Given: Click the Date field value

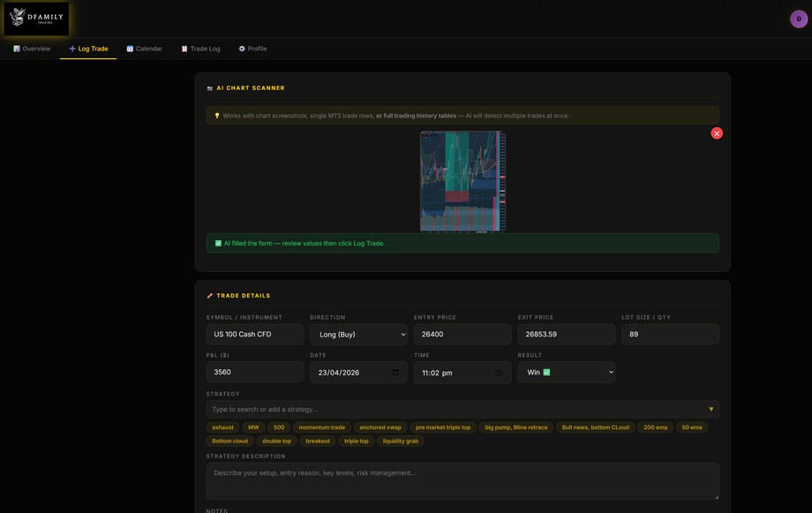Looking at the screenshot, I should pos(339,373).
